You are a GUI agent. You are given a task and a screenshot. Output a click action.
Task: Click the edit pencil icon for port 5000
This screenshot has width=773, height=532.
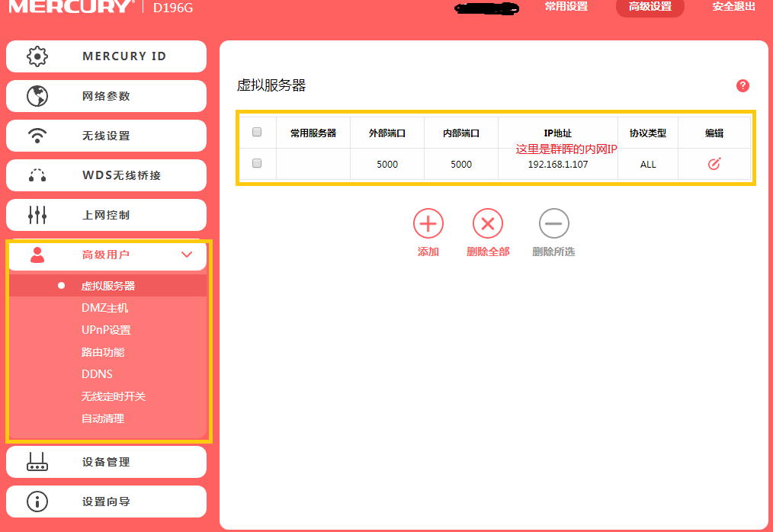[714, 164]
